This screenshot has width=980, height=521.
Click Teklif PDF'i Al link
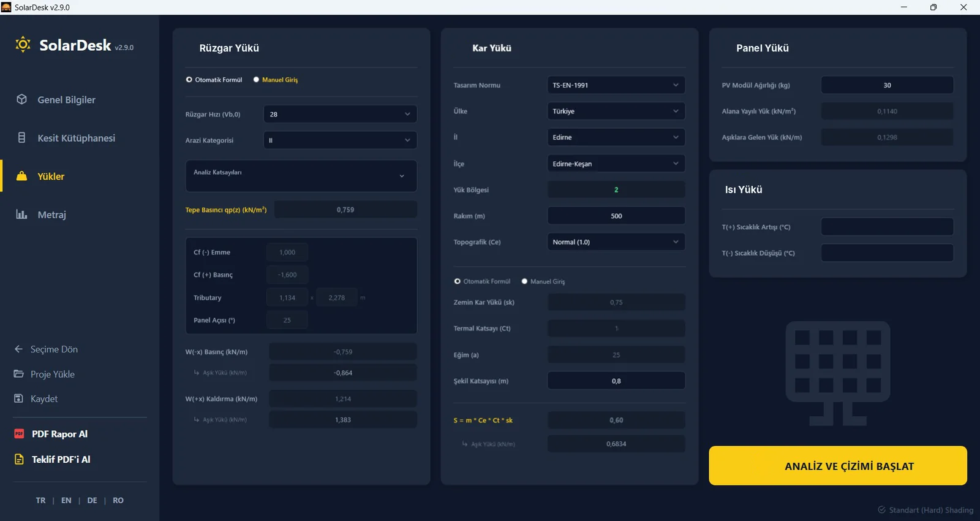61,459
